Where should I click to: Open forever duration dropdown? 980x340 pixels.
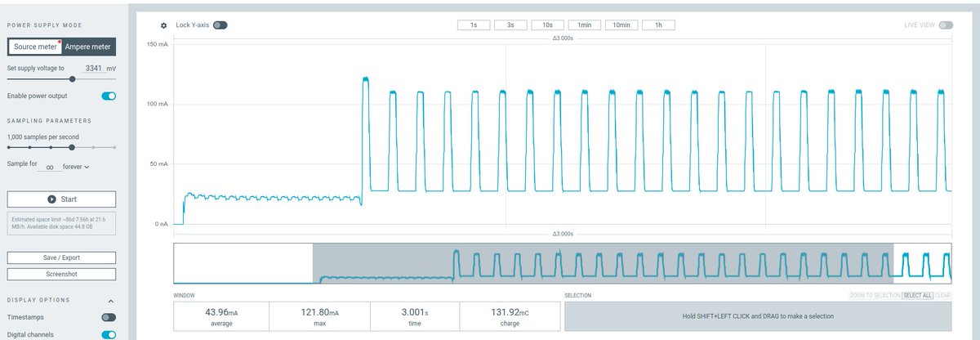pos(75,167)
